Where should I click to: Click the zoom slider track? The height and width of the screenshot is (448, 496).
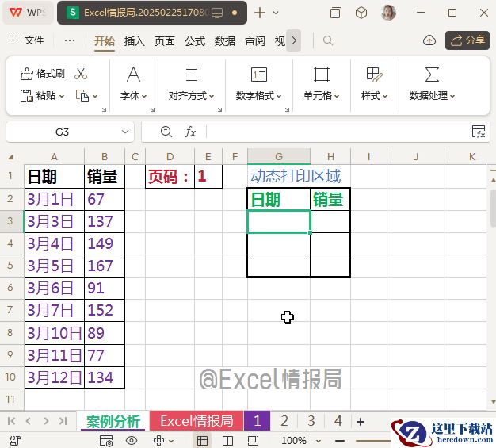point(373,441)
